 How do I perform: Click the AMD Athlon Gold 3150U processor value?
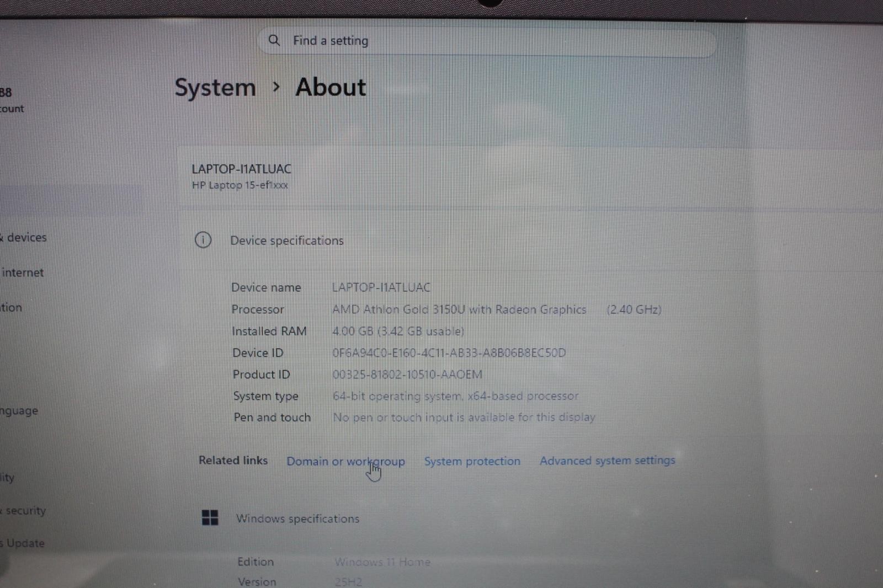[459, 309]
